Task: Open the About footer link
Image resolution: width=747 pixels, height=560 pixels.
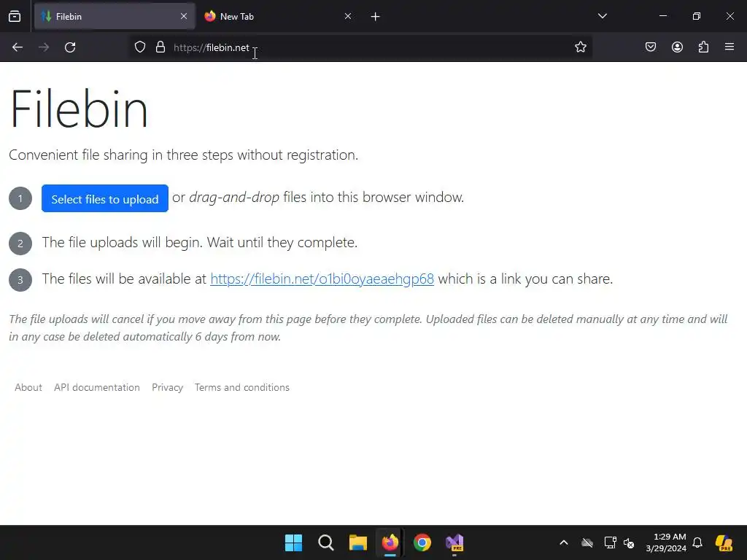Action: (28, 387)
